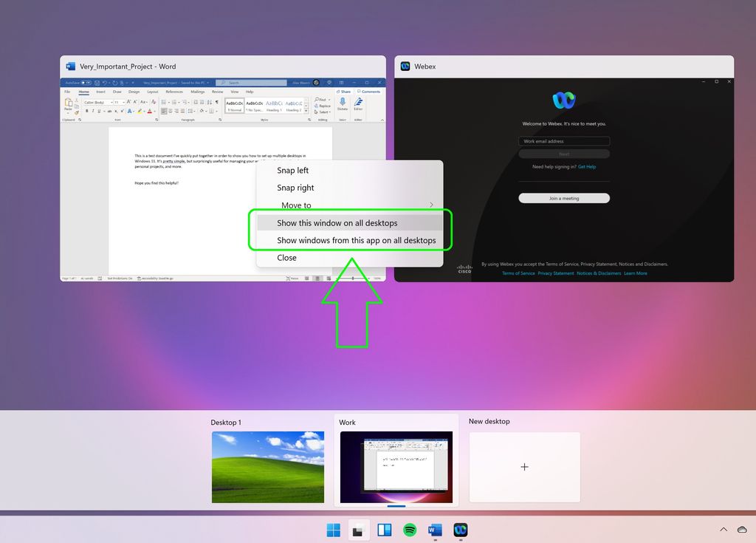Click the Work email address field in Webex
The image size is (756, 543).
pyautogui.click(x=563, y=140)
